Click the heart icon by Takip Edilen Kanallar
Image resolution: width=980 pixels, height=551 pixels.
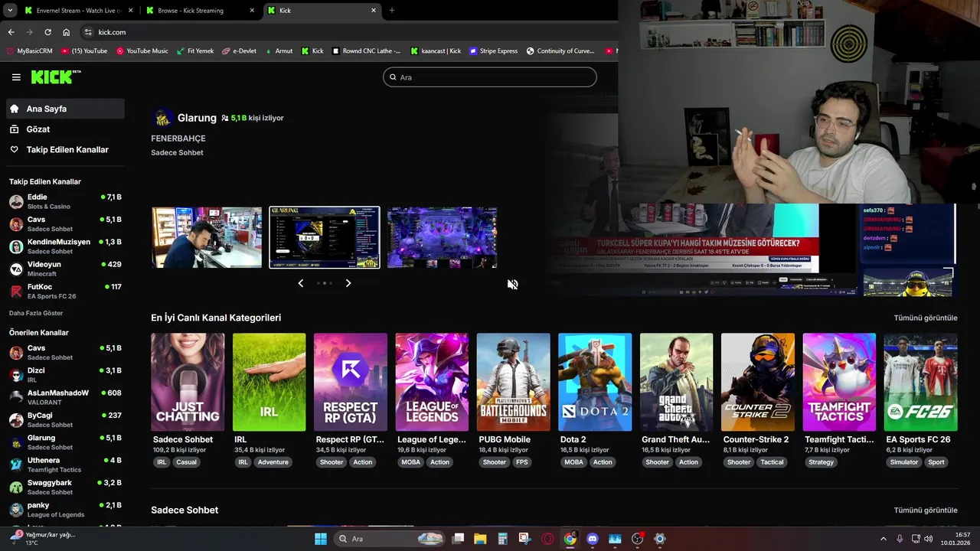click(15, 150)
